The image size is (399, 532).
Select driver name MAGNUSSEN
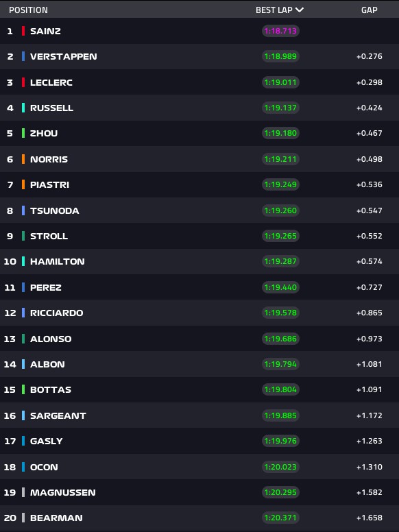tap(63, 492)
